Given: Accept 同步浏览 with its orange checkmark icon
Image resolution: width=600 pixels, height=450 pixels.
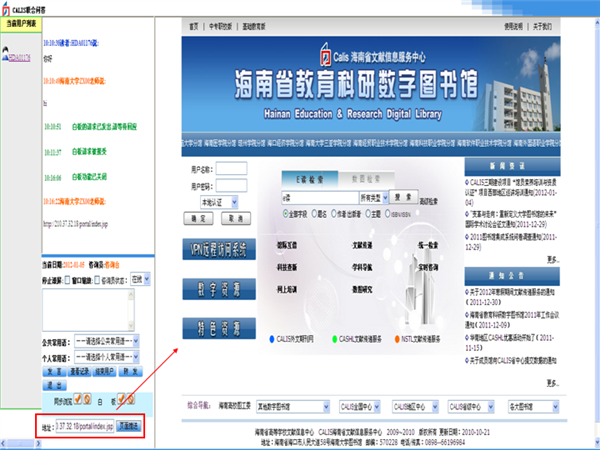Looking at the screenshot, I should pos(78,399).
